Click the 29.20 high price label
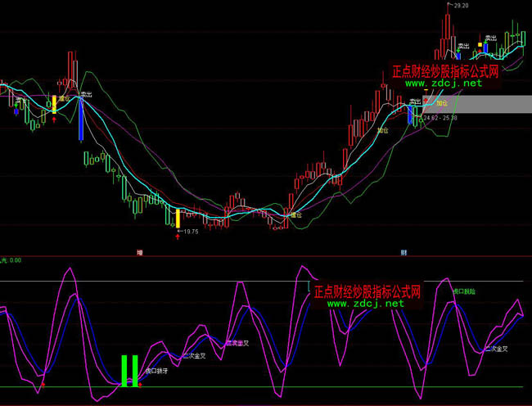Viewport: 532px width, 406px height. [x=458, y=6]
